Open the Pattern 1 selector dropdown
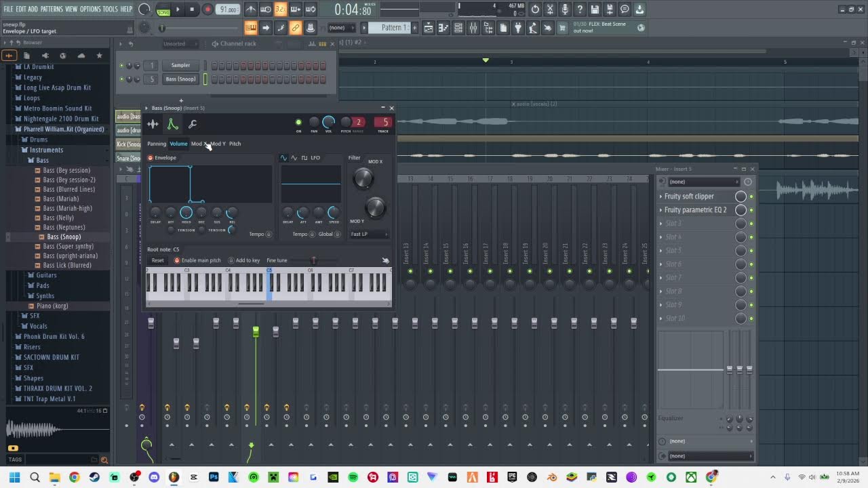Viewport: 868px width, 488px height. point(395,28)
